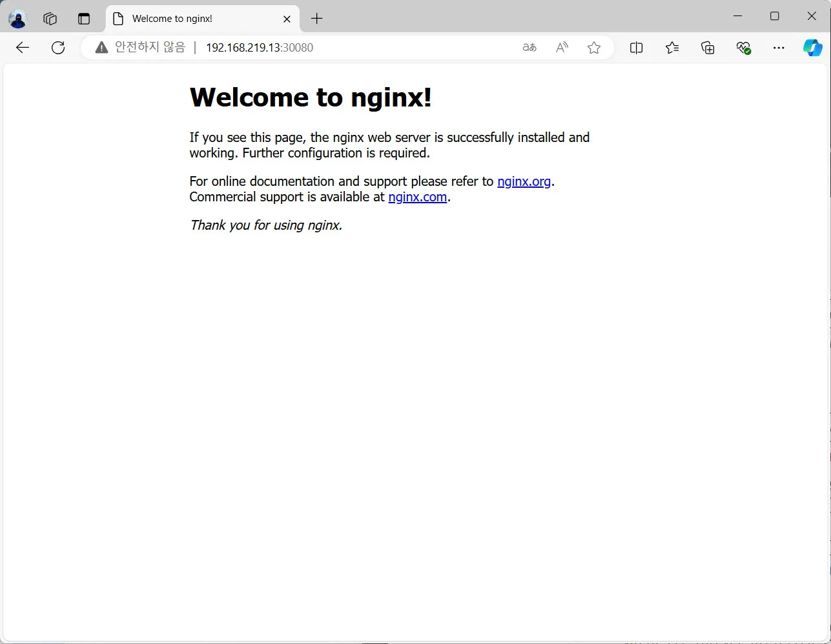Open the Workspaces menu
This screenshot has height=644, width=831.
coord(50,18)
